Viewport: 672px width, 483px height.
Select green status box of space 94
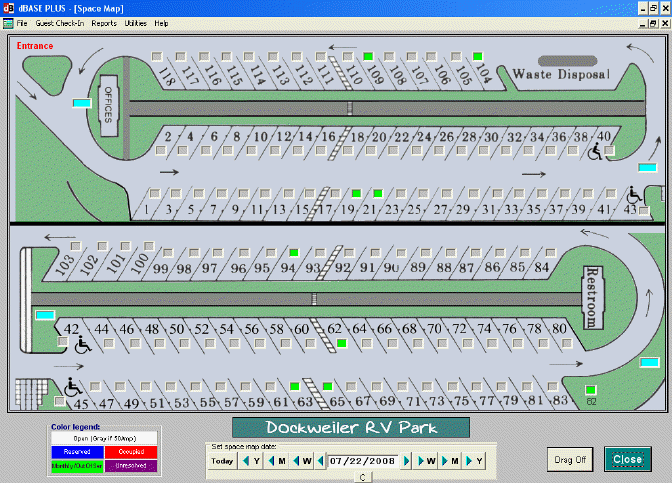[294, 252]
